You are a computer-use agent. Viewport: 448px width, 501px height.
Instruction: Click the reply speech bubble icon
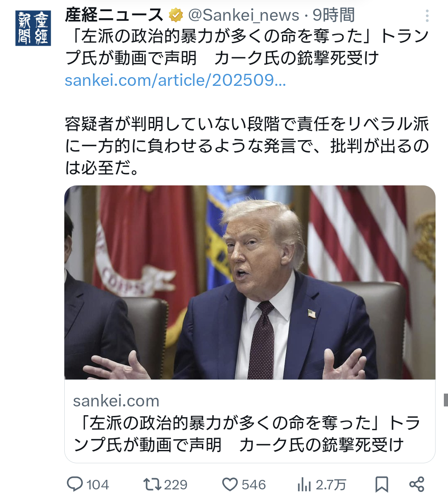coord(75,484)
